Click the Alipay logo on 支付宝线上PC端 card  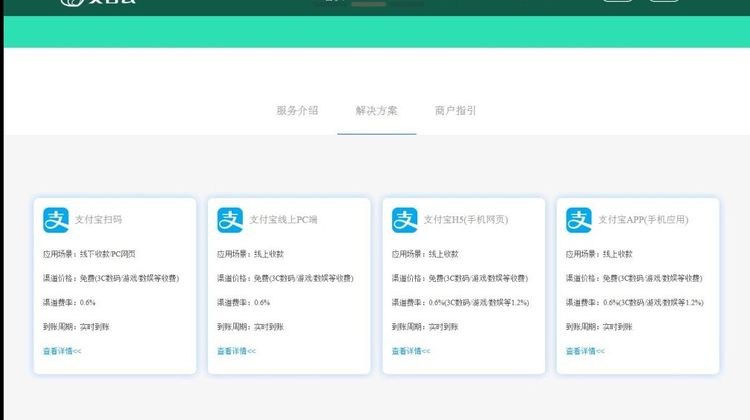coord(230,220)
